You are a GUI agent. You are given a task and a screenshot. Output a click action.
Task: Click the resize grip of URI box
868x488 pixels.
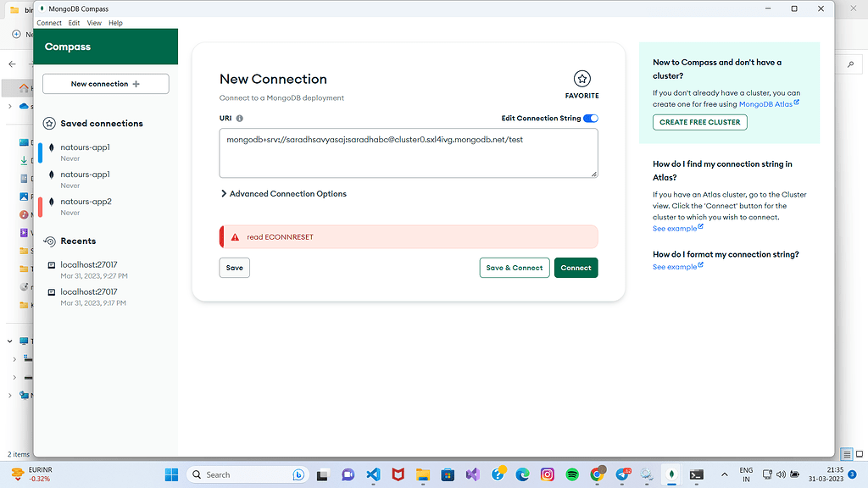593,174
